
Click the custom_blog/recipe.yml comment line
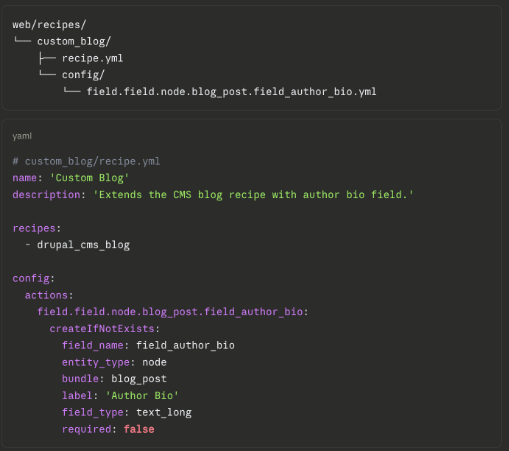(x=86, y=161)
